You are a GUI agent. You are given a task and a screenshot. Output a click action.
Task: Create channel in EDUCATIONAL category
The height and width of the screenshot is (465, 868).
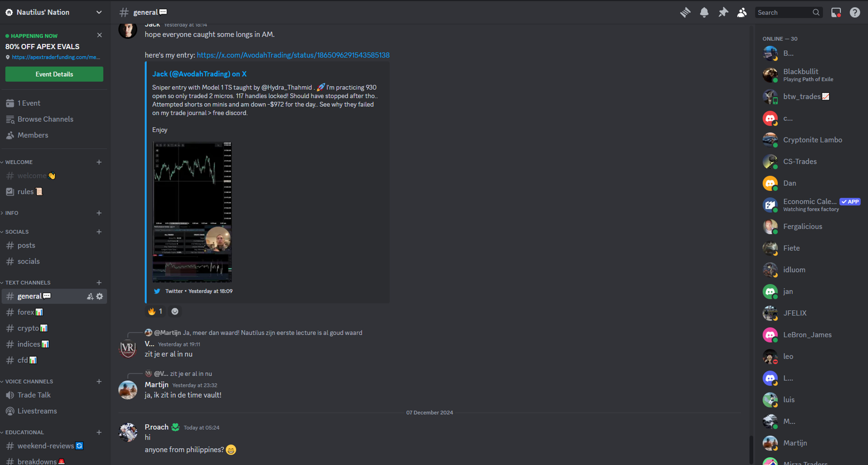99,432
